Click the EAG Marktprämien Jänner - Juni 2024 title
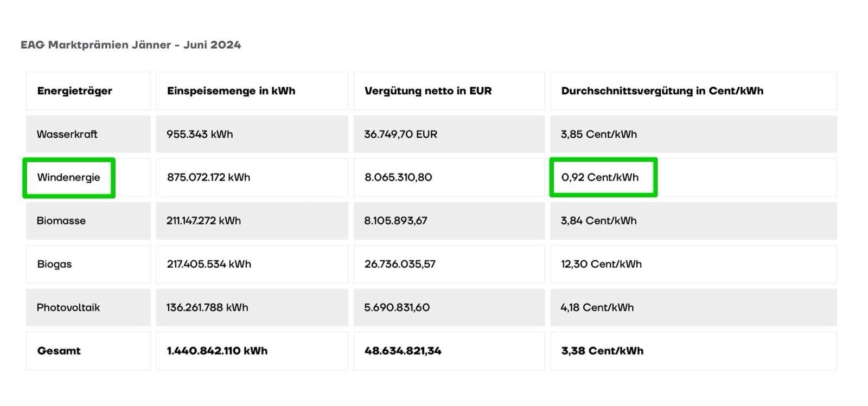The width and height of the screenshot is (868, 406). [131, 45]
